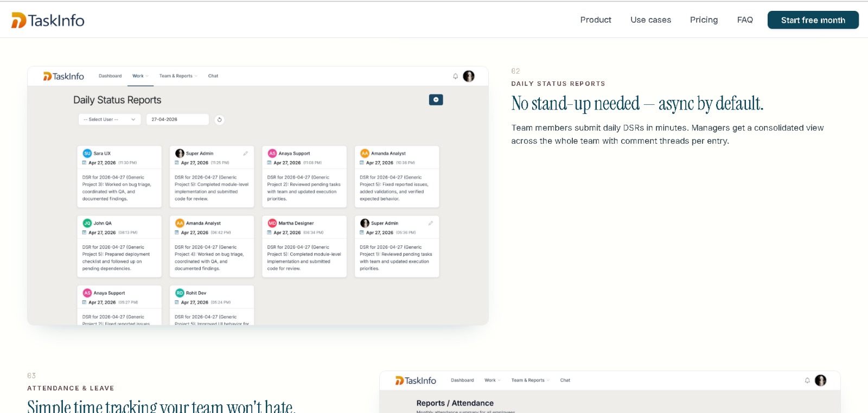
Task: Click the TaskInfo logo in the Attendance preview
Action: 416,381
